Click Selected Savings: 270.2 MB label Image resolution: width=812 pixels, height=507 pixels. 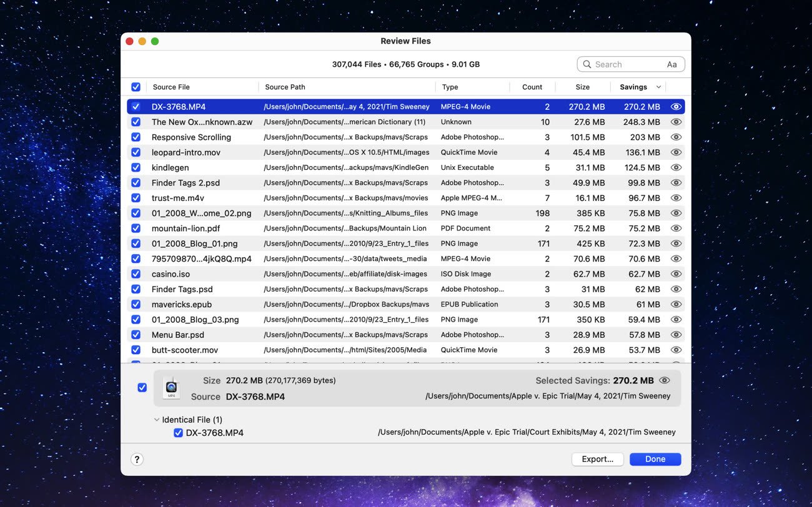click(595, 380)
